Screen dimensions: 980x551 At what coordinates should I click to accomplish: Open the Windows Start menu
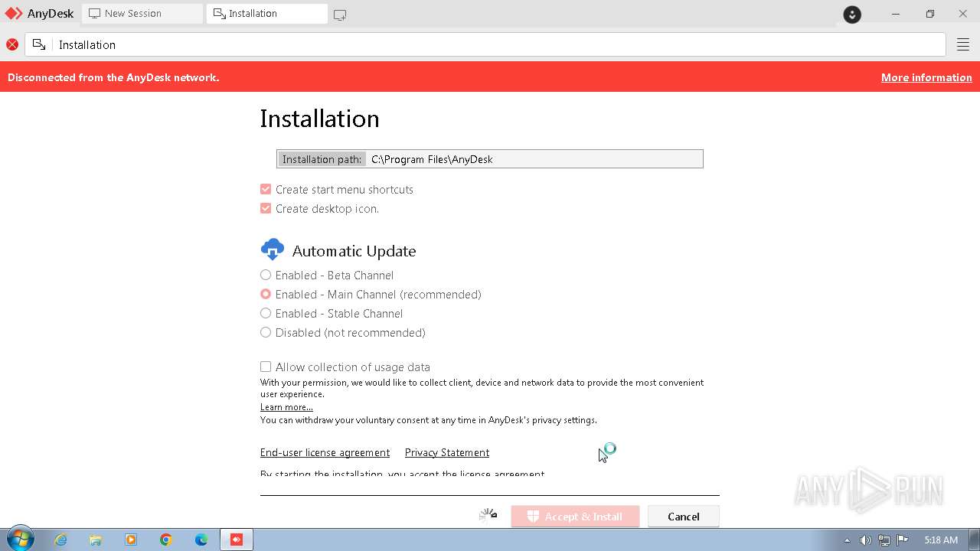click(x=20, y=540)
